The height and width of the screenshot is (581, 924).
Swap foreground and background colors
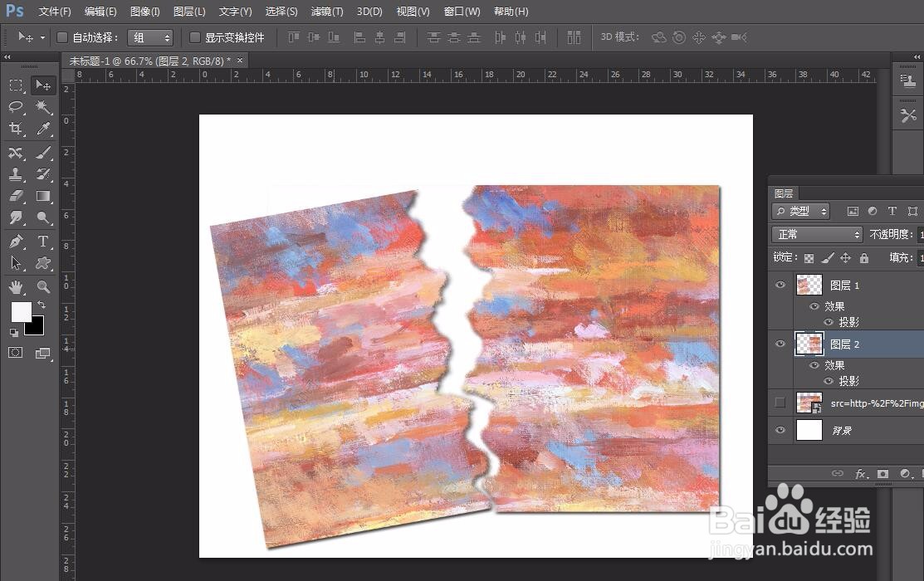click(x=42, y=305)
